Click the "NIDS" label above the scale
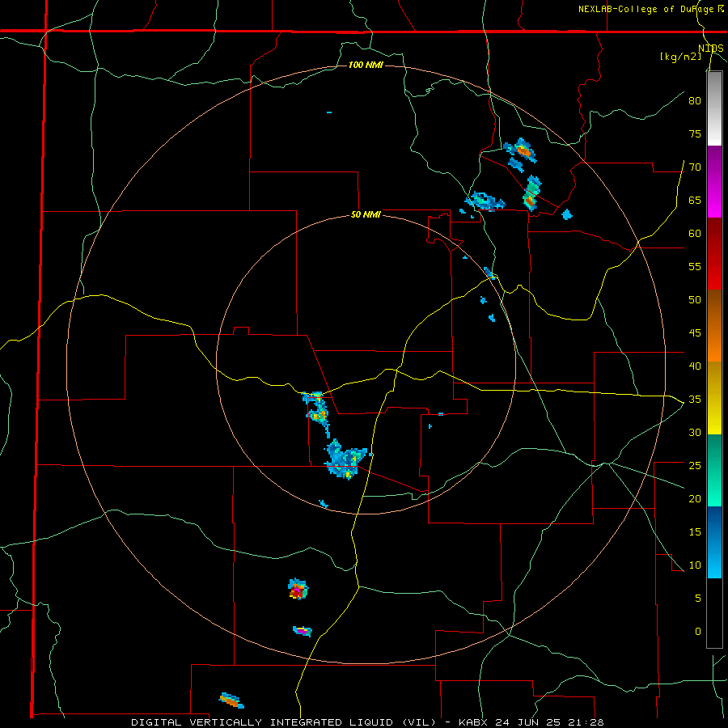Image resolution: width=728 pixels, height=728 pixels. tap(711, 49)
